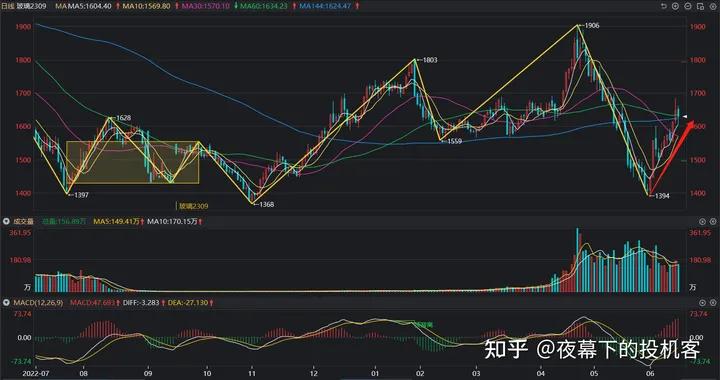Select the MA144:1624.47 legend value
720x380 pixels.
pos(325,6)
